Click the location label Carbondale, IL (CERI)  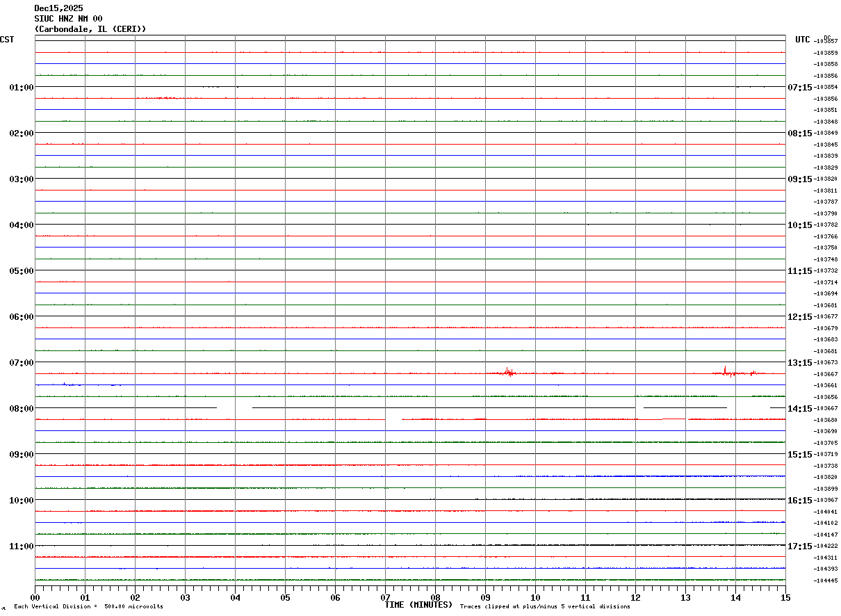point(90,29)
